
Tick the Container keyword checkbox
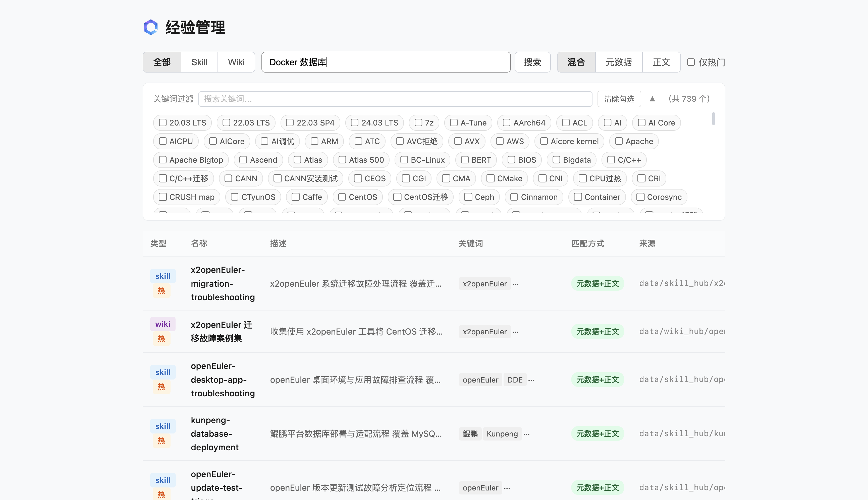coord(578,197)
